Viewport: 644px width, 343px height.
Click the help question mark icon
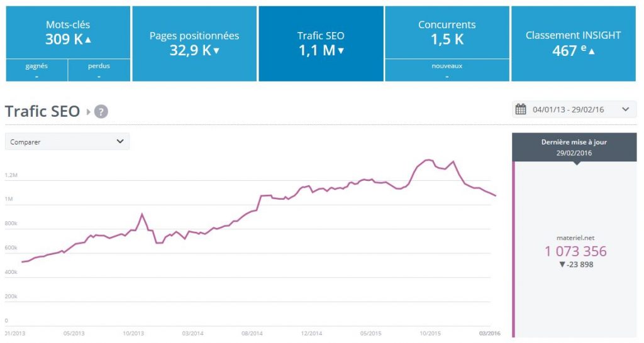click(x=101, y=112)
